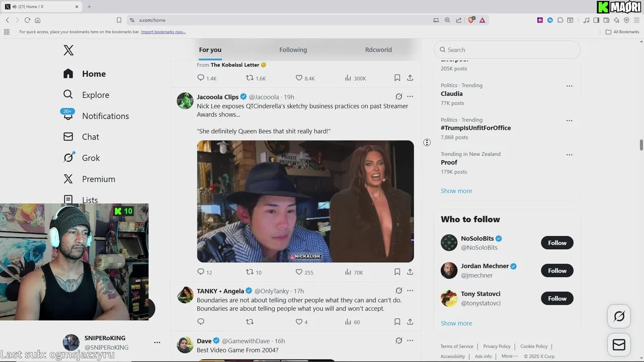
Task: Repost the post with 1.6K reposts
Action: pos(256,78)
